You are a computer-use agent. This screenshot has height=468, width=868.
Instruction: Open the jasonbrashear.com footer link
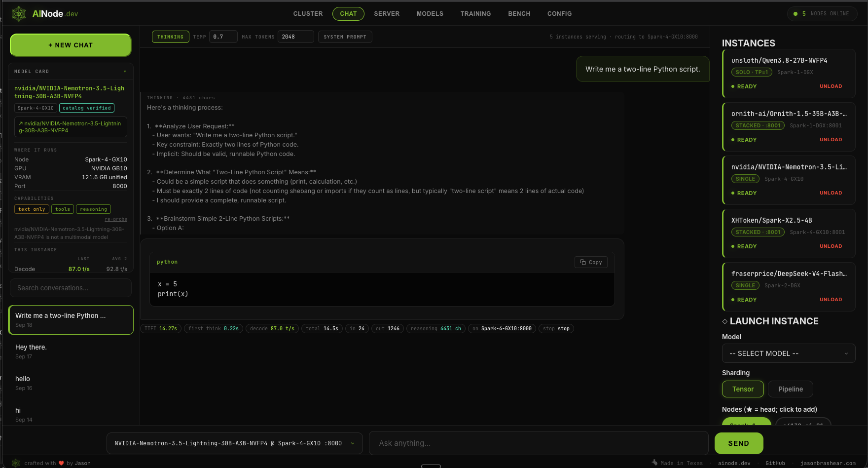tap(828, 463)
